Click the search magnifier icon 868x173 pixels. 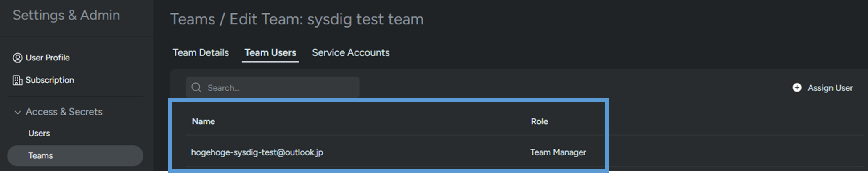196,87
